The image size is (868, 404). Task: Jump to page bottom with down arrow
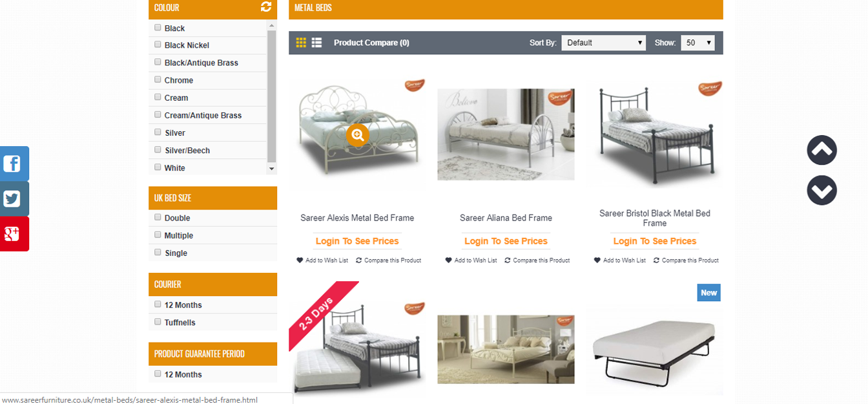(821, 190)
